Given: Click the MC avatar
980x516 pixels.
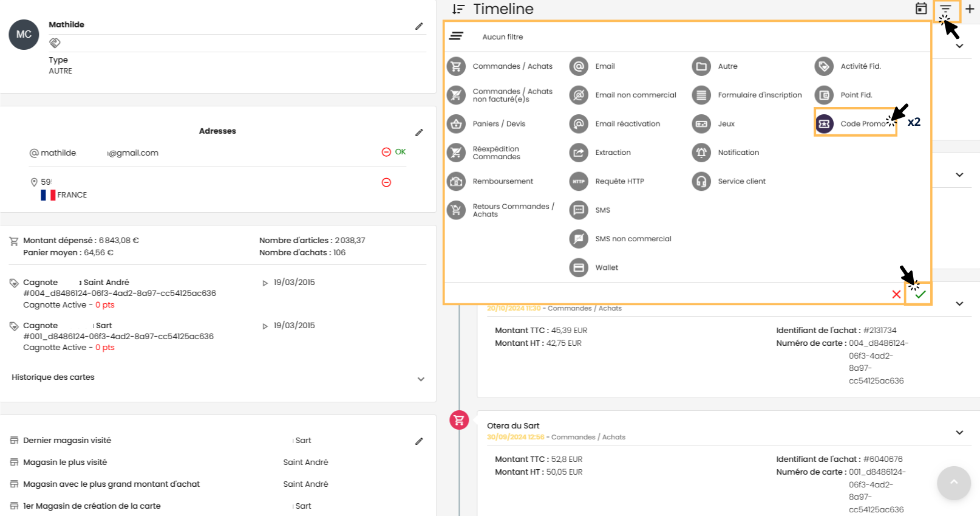Looking at the screenshot, I should (24, 35).
